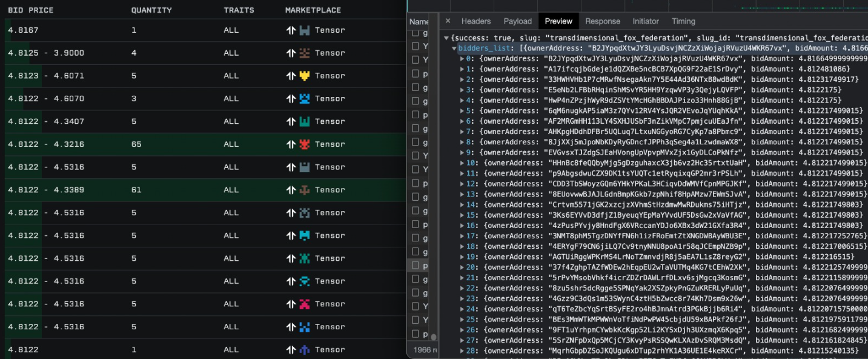868x359 pixels.
Task: Click the red avatar in the 65-quantity row
Action: coord(304,144)
